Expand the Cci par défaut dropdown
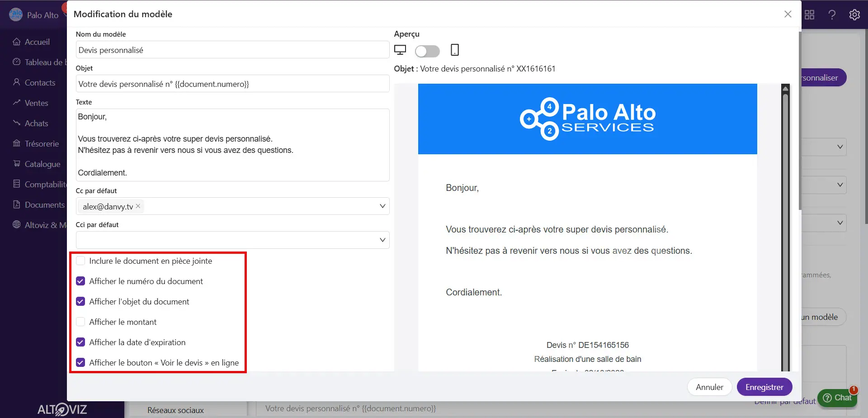 [382, 240]
